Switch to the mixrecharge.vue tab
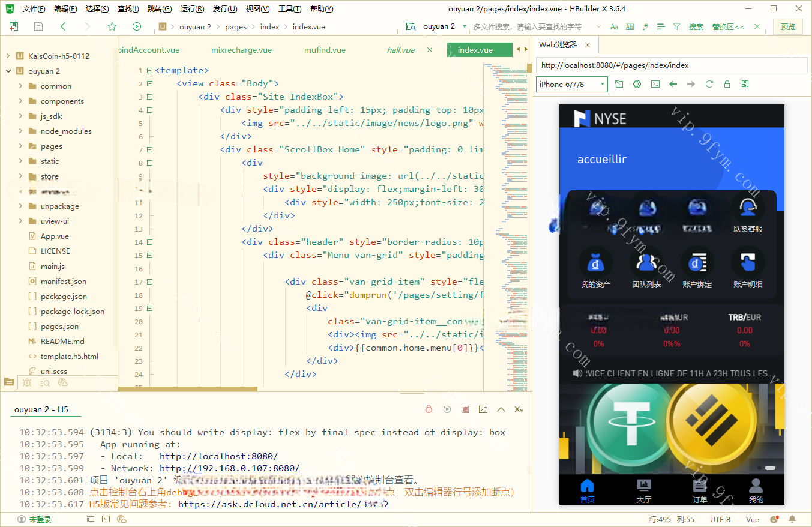812x527 pixels. click(x=241, y=50)
